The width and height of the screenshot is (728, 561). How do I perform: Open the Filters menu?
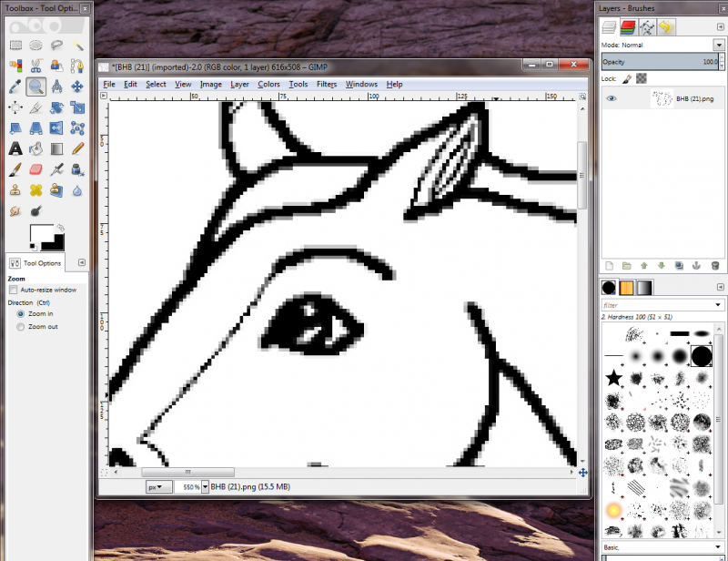[327, 84]
